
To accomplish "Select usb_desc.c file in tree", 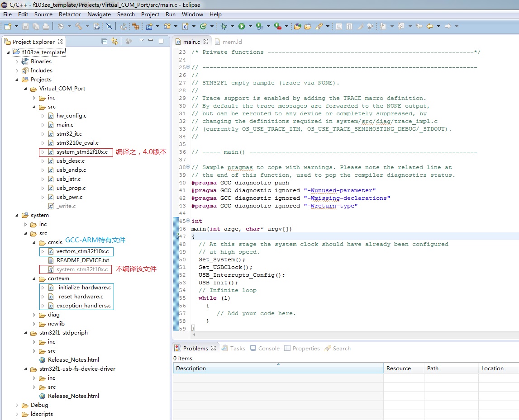I will coord(71,161).
